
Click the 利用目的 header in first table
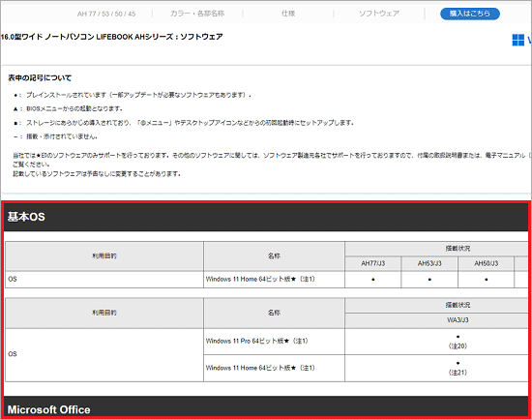click(x=104, y=256)
